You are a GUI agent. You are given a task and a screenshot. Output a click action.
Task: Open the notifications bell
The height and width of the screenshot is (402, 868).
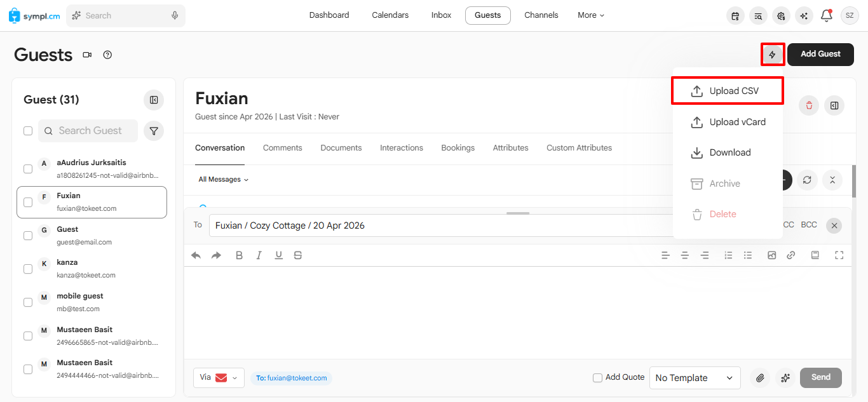click(827, 16)
